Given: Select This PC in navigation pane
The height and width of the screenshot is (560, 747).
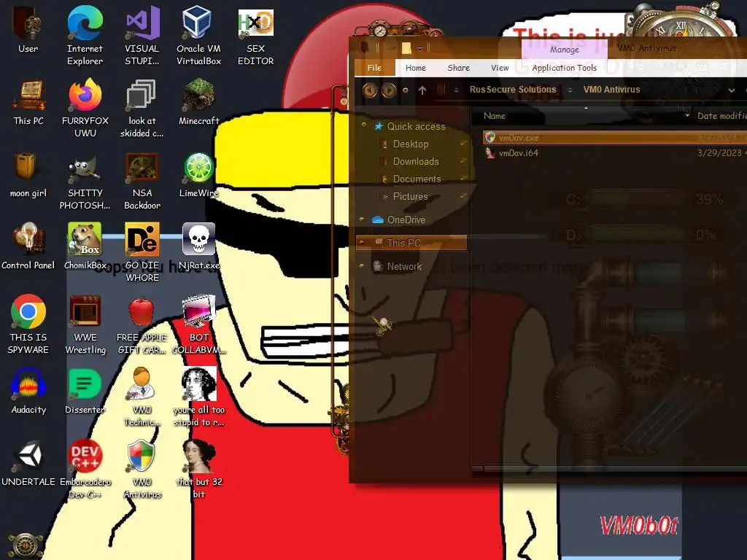Looking at the screenshot, I should (411, 243).
